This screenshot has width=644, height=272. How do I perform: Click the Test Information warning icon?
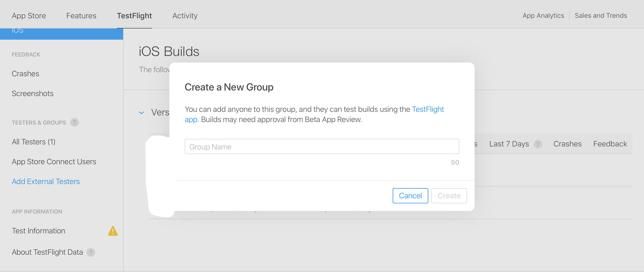[113, 231]
